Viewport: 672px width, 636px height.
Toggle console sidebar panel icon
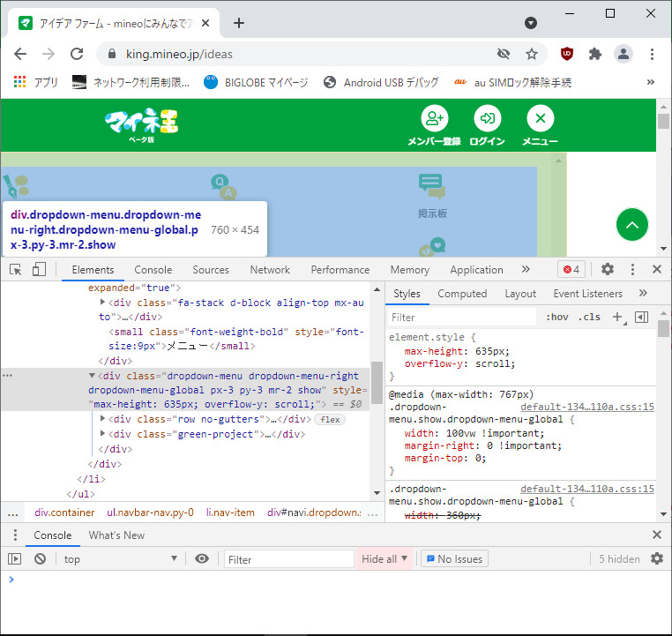pyautogui.click(x=14, y=558)
